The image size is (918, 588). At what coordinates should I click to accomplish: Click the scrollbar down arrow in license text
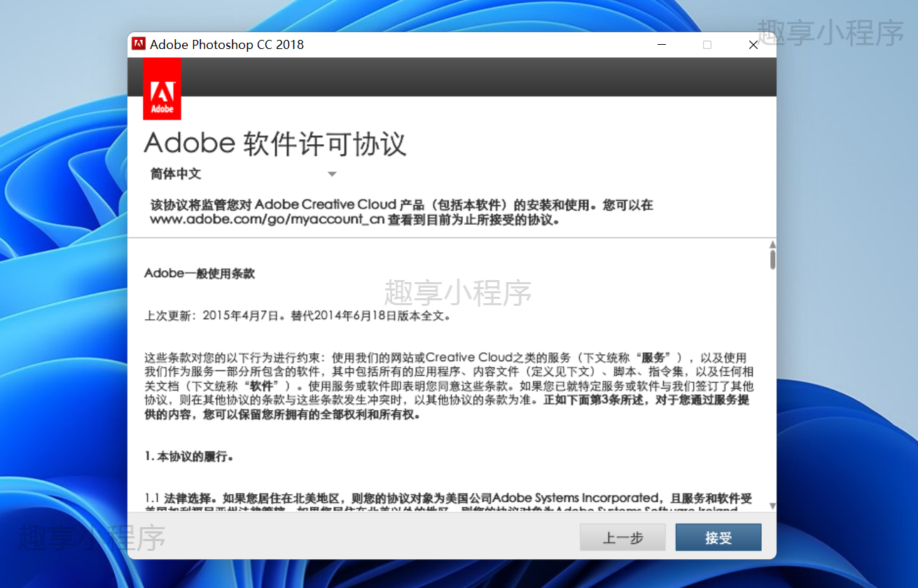(x=772, y=505)
